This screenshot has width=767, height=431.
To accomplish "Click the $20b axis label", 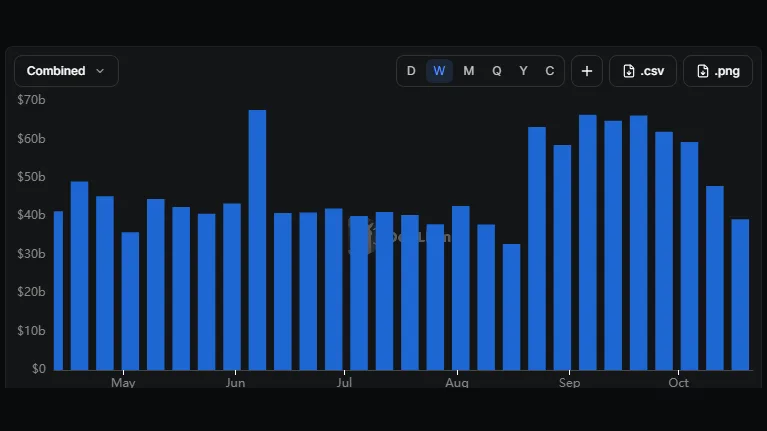I will 31,292.
